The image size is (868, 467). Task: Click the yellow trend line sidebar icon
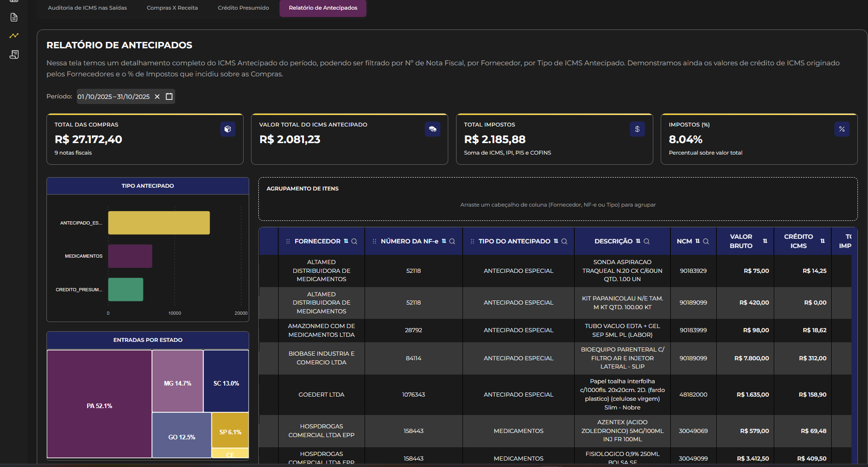click(14, 35)
